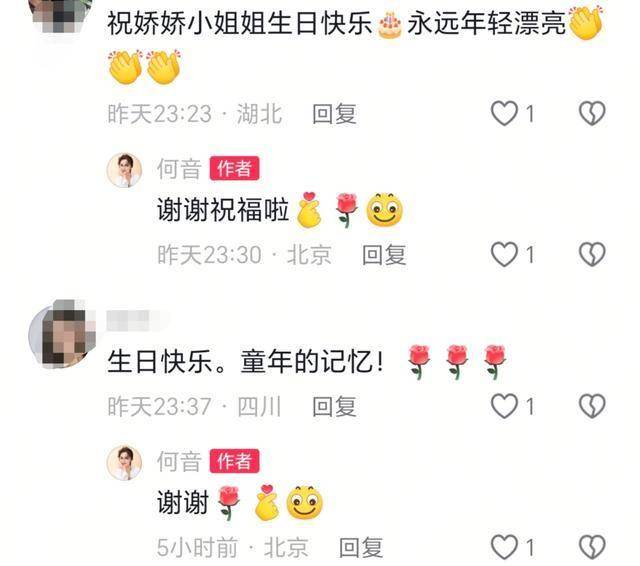Reply to 何音's 5小时前 北京 comment
The width and height of the screenshot is (640, 566).
[361, 547]
